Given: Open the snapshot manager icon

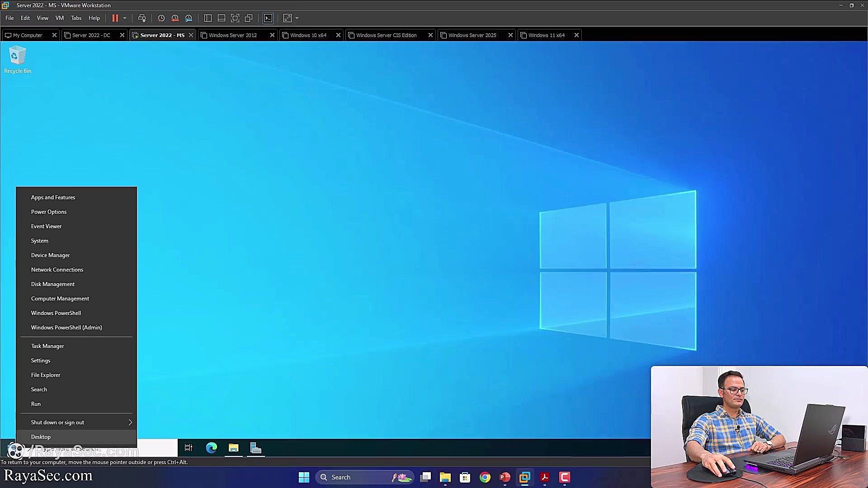Looking at the screenshot, I should point(189,18).
